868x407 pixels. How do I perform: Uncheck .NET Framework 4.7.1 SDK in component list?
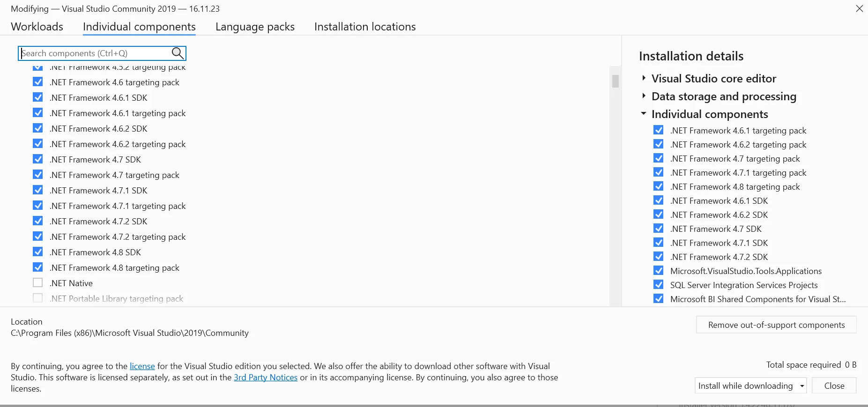(x=38, y=190)
